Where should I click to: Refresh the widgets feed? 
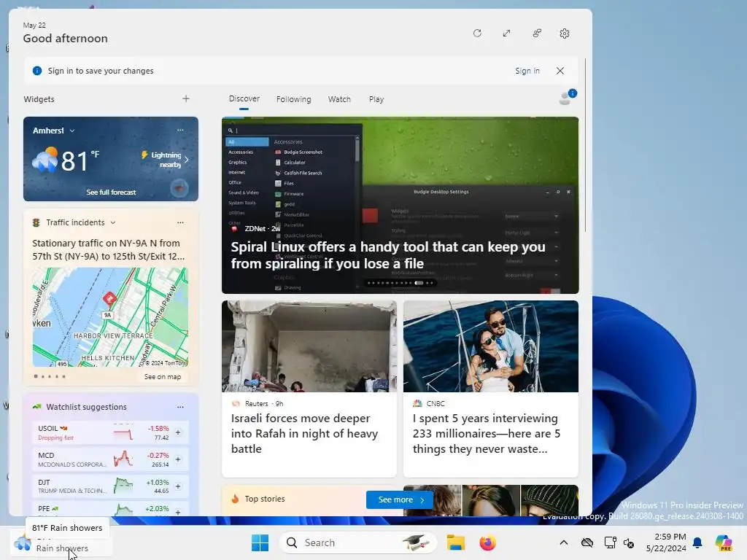pyautogui.click(x=477, y=34)
